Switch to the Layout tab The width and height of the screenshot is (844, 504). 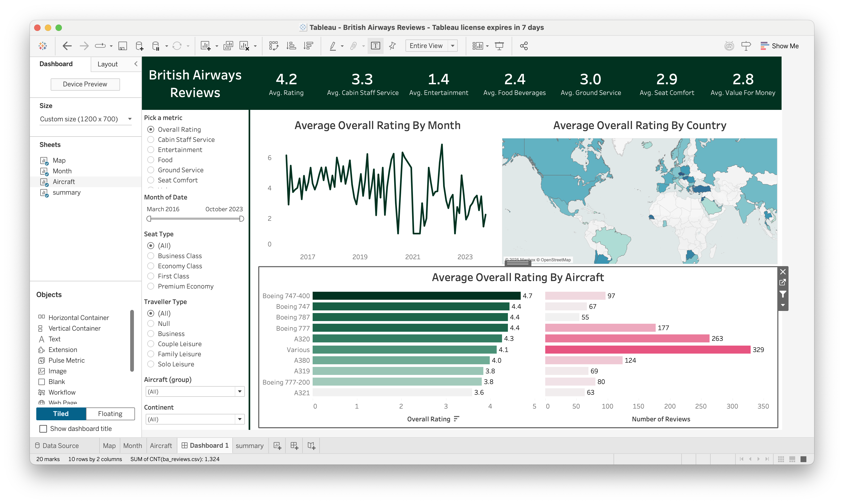tap(107, 64)
